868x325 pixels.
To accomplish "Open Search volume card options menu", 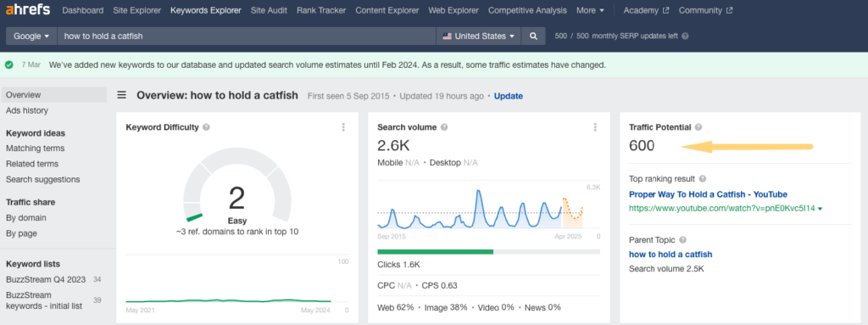I will [x=595, y=127].
